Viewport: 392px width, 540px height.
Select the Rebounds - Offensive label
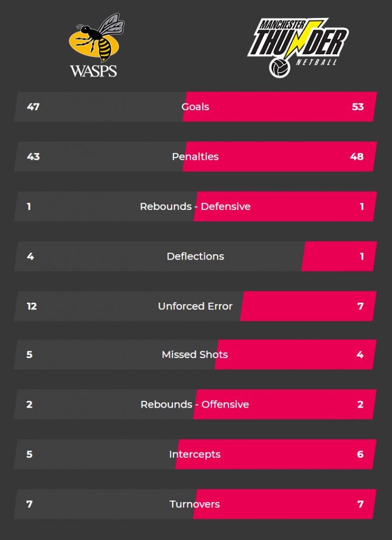coord(195,404)
